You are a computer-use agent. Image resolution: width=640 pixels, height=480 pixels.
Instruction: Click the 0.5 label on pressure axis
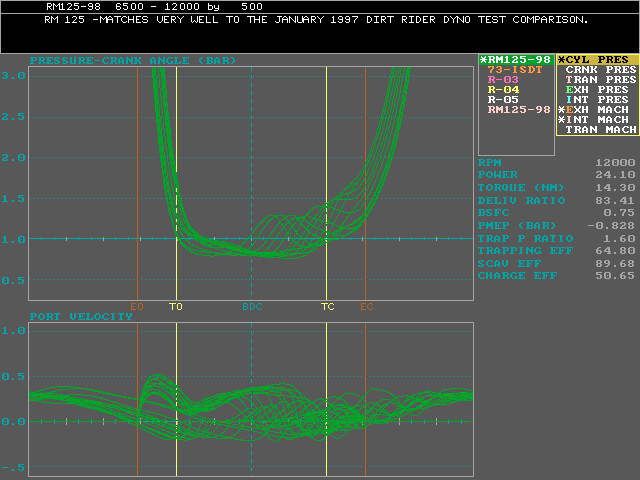pyautogui.click(x=13, y=281)
